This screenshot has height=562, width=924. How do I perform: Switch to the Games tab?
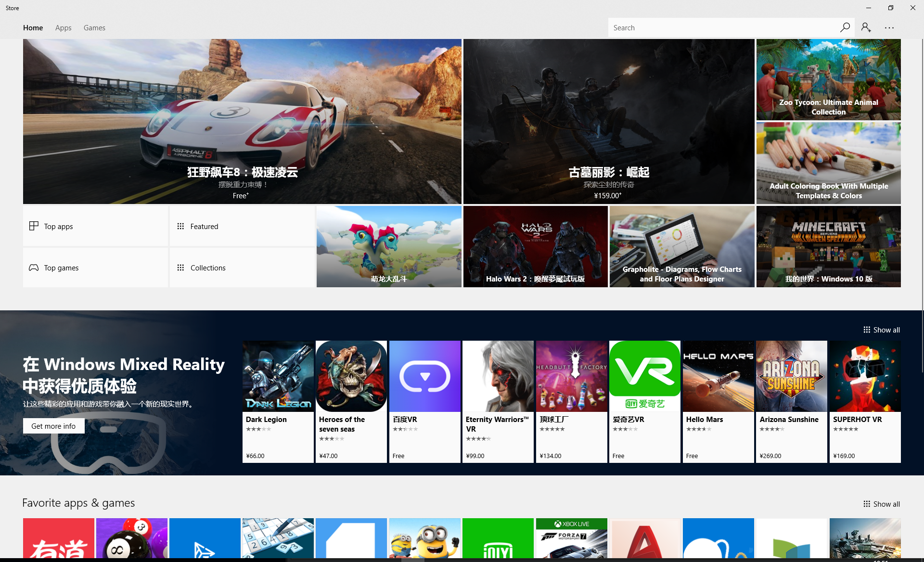coord(94,28)
